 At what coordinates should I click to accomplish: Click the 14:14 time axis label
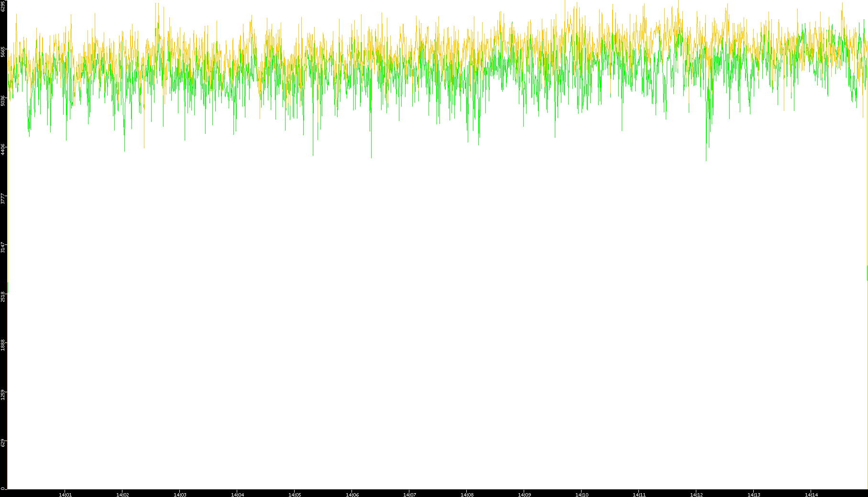(811, 495)
